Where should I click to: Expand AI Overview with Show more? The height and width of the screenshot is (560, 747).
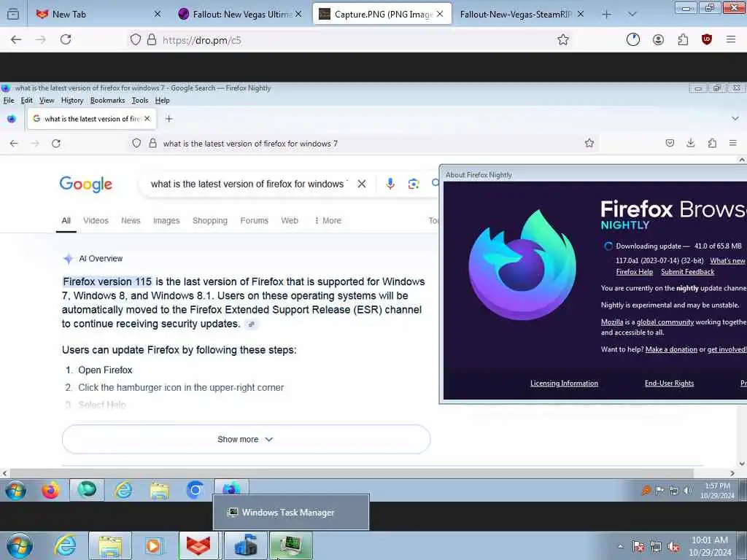pos(246,439)
